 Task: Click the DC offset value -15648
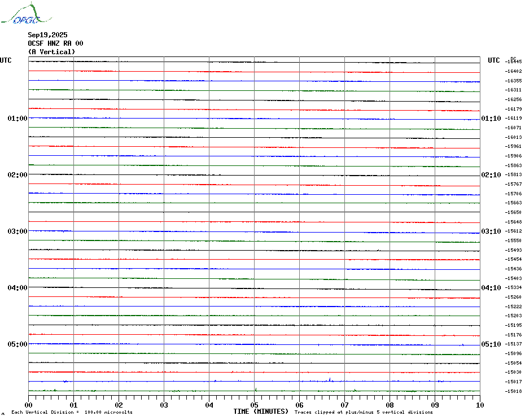click(x=513, y=222)
